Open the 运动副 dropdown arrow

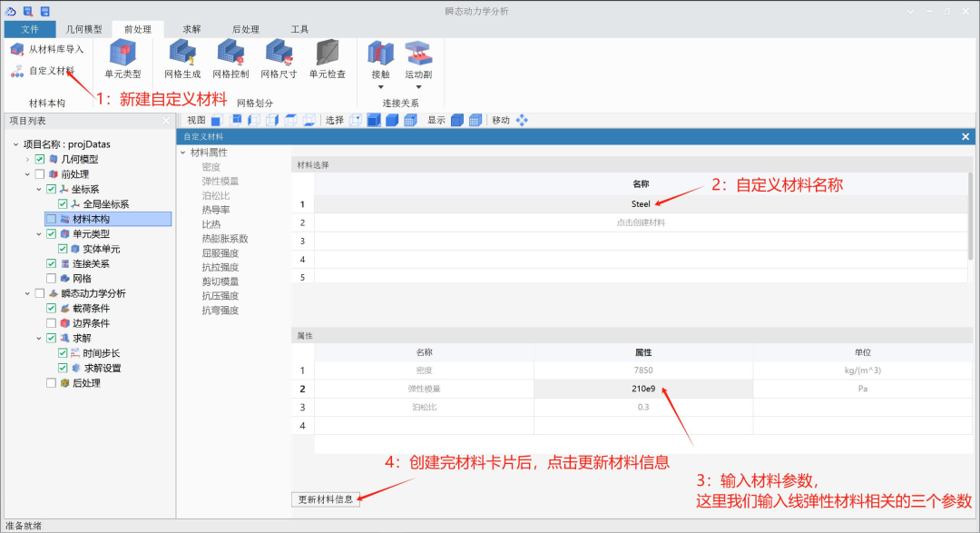coord(418,87)
